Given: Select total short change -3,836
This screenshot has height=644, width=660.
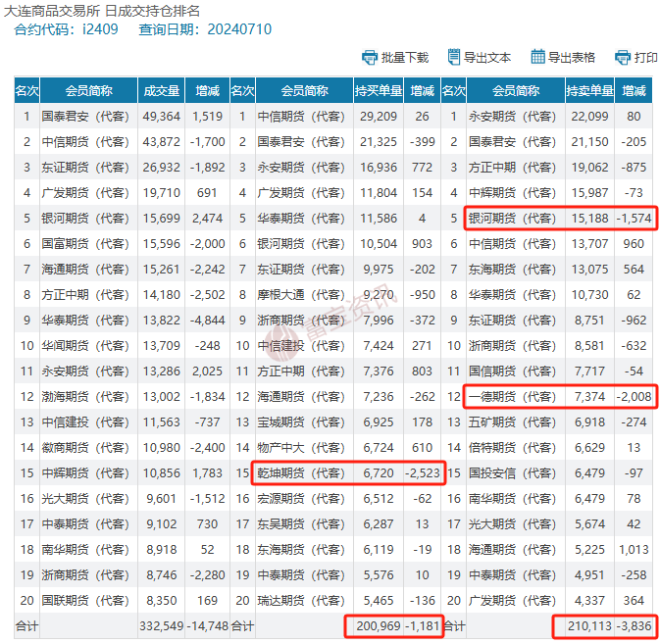Looking at the screenshot, I should tap(634, 626).
